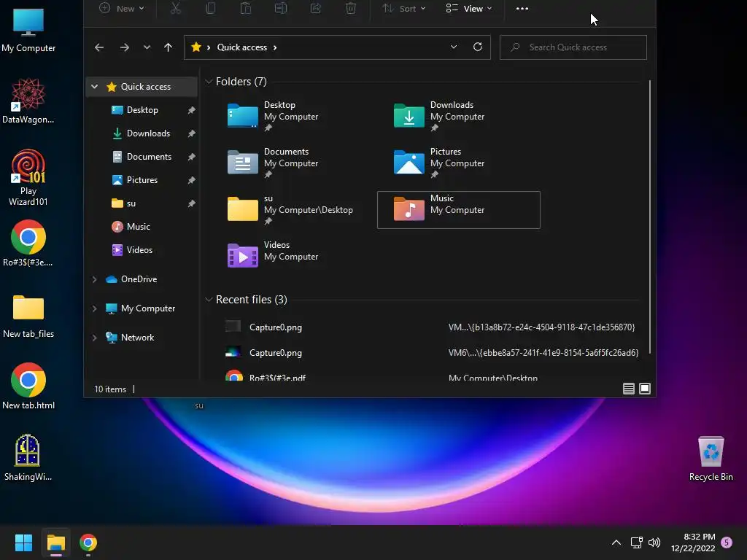Open the su folder tile under Folders
The width and height of the screenshot is (747, 560).
point(292,209)
